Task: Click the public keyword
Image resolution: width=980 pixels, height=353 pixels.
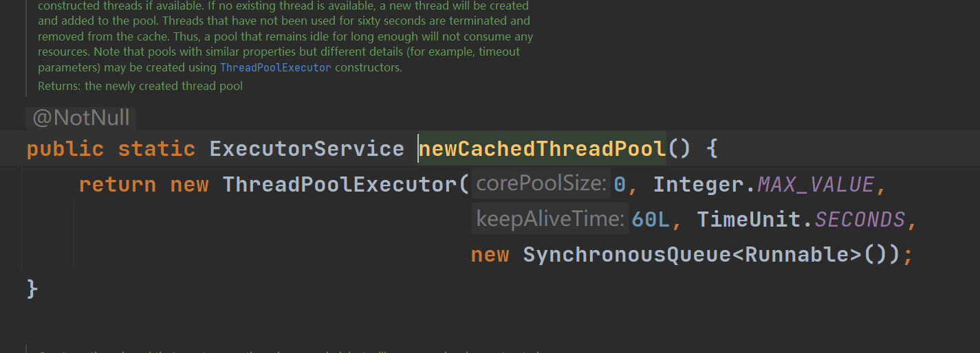Action: pyautogui.click(x=65, y=149)
